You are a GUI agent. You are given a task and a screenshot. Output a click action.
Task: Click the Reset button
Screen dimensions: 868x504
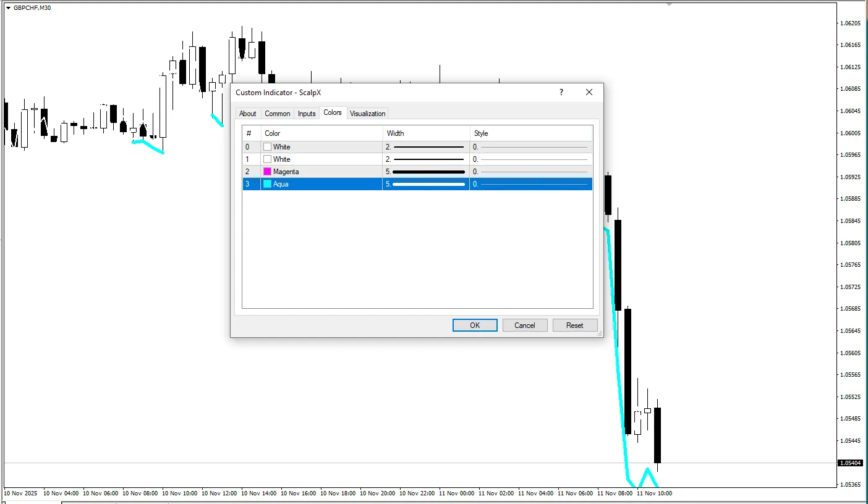coord(575,325)
